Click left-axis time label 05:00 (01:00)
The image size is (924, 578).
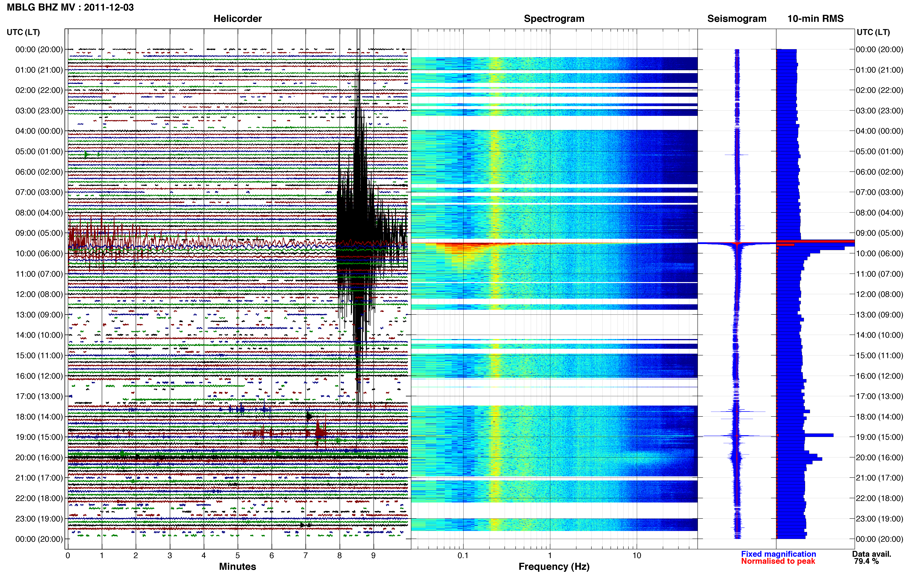(x=39, y=151)
